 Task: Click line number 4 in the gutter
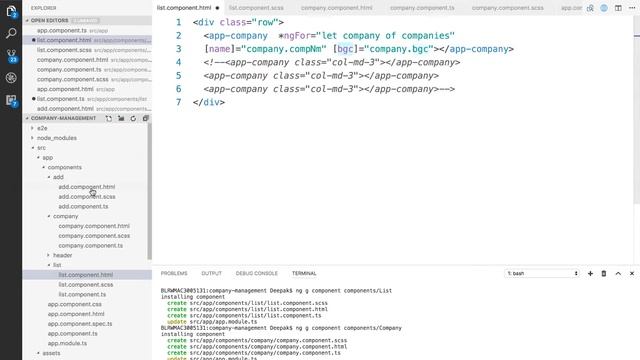(x=178, y=62)
